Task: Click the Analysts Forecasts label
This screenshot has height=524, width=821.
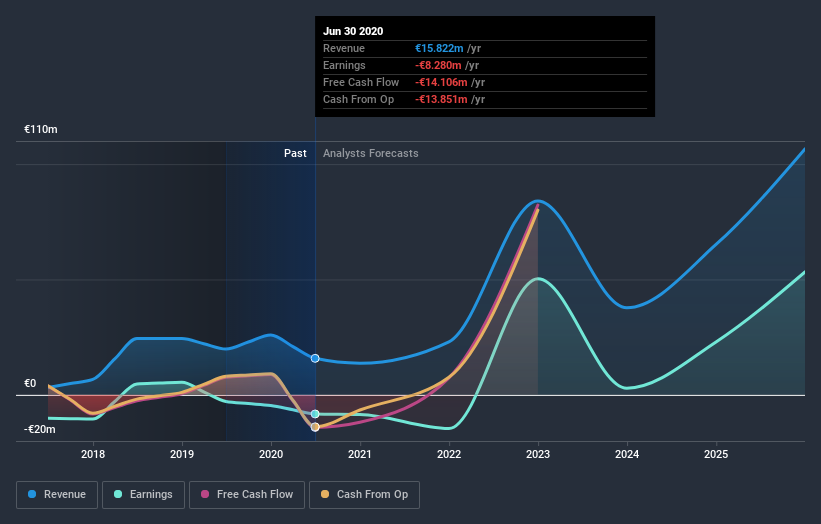Action: click(371, 153)
